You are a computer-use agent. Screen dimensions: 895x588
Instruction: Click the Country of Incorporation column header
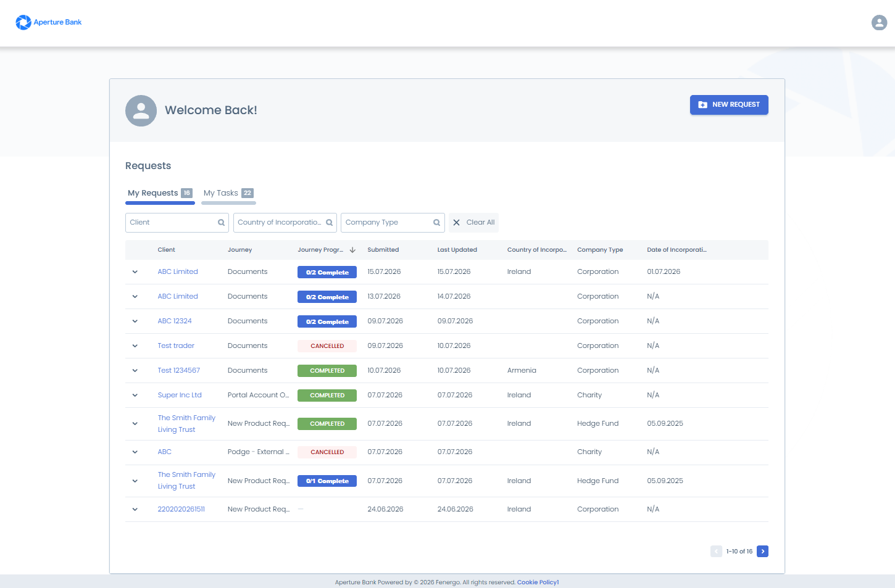tap(537, 250)
